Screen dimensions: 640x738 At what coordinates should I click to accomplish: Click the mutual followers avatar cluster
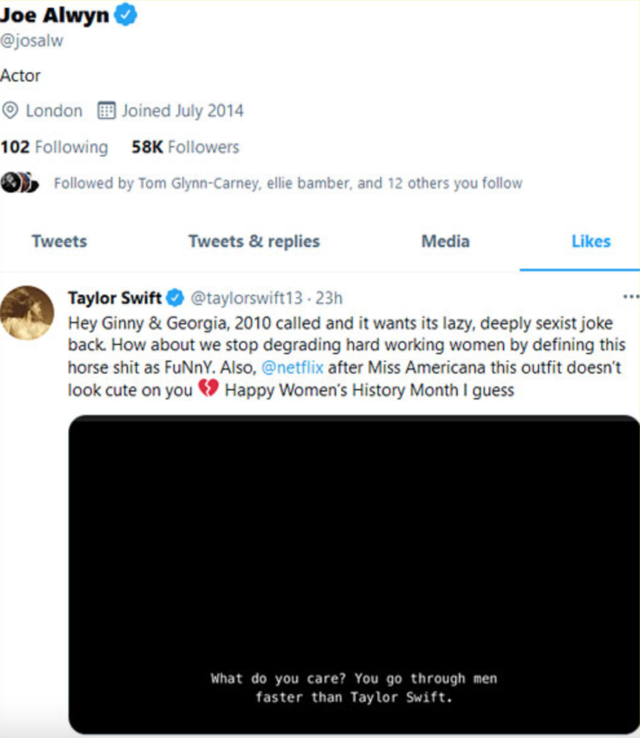[19, 182]
